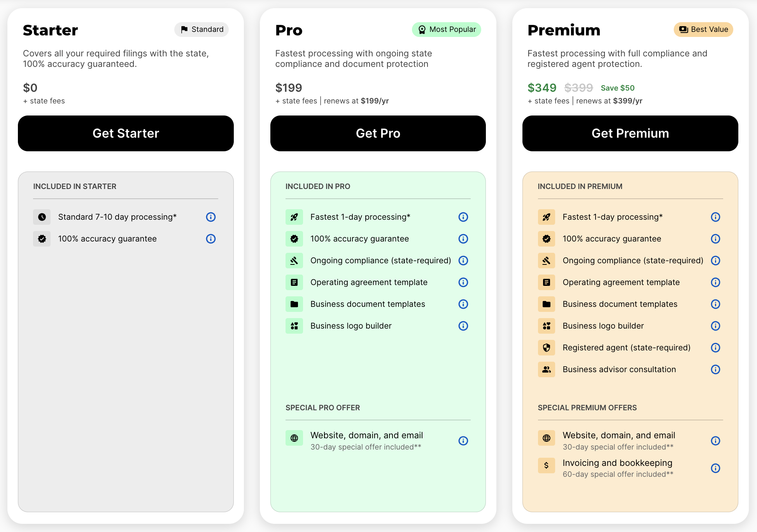Click the Get Starter button
757x532 pixels.
125,133
